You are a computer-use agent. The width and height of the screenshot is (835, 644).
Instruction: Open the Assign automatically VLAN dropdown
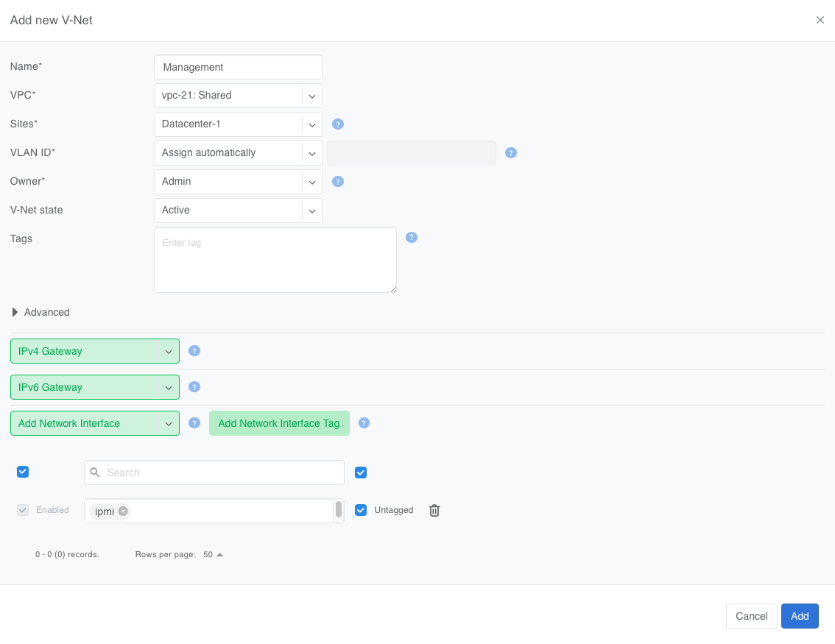click(x=238, y=152)
